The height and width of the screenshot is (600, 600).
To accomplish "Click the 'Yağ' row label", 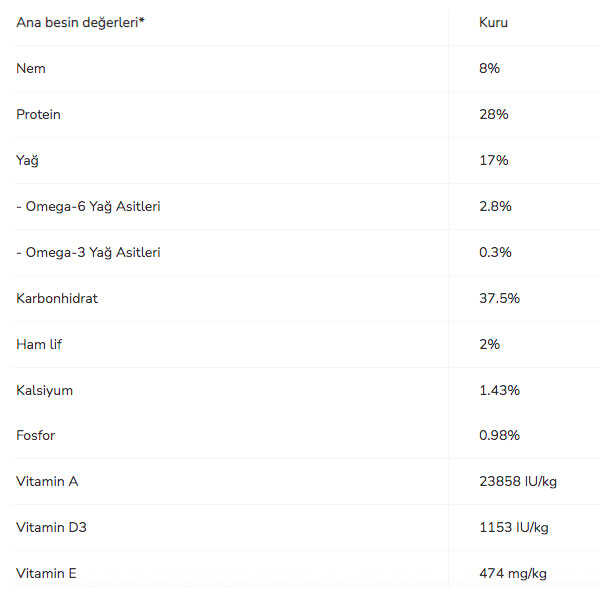I will (27, 160).
